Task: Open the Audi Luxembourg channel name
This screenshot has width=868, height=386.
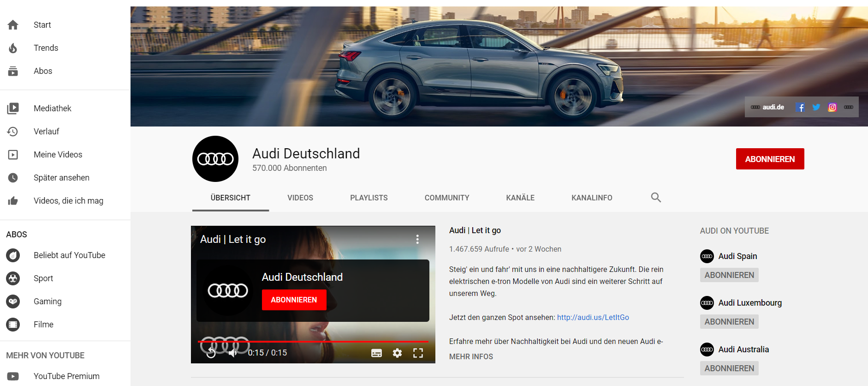Action: coord(750,303)
